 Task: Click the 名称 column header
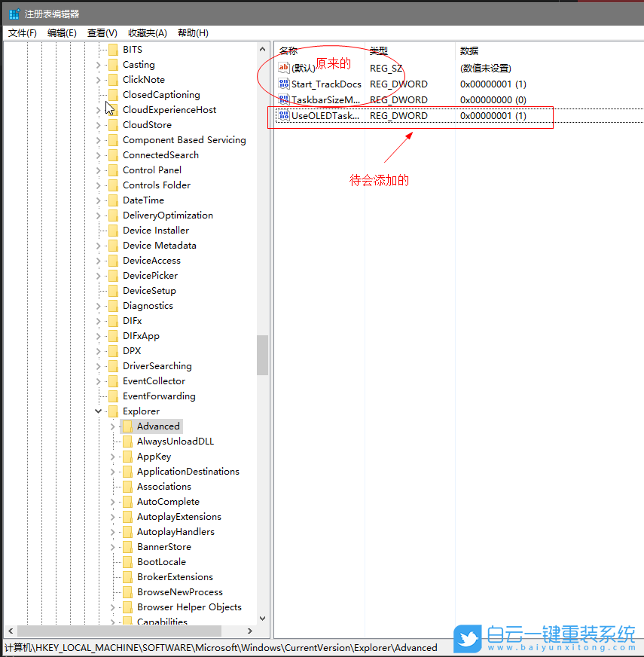coord(288,50)
